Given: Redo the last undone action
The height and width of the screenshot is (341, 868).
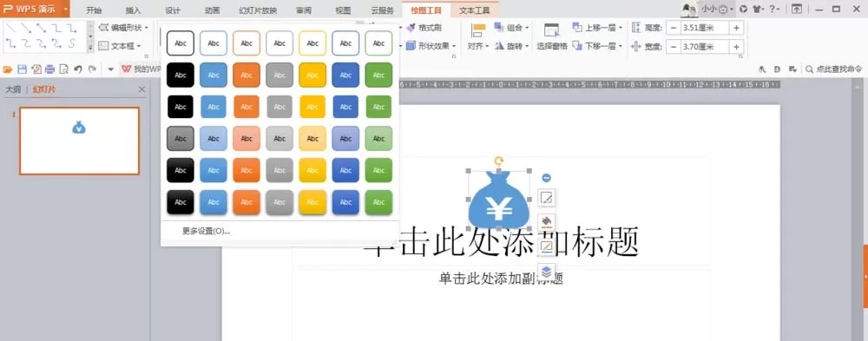Looking at the screenshot, I should [92, 69].
